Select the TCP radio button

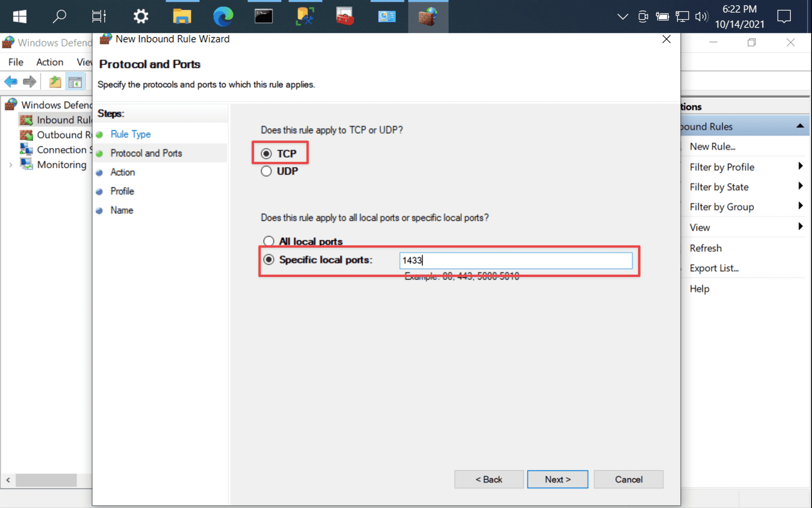tap(266, 154)
